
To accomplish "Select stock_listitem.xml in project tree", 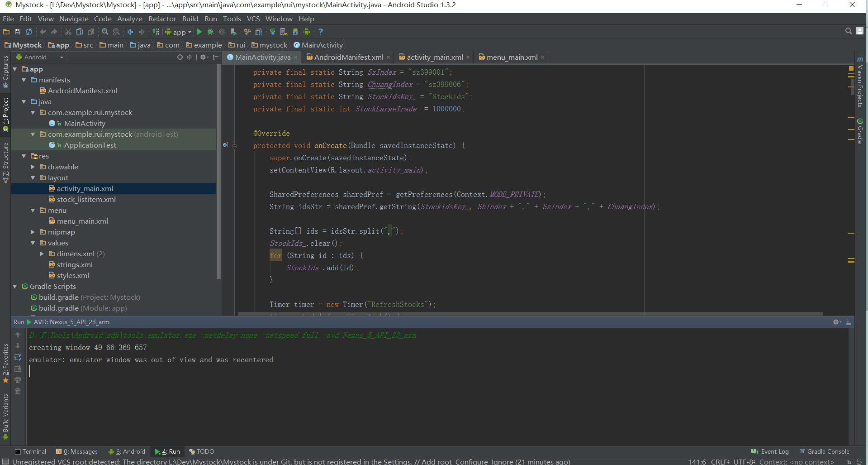I will (x=86, y=200).
